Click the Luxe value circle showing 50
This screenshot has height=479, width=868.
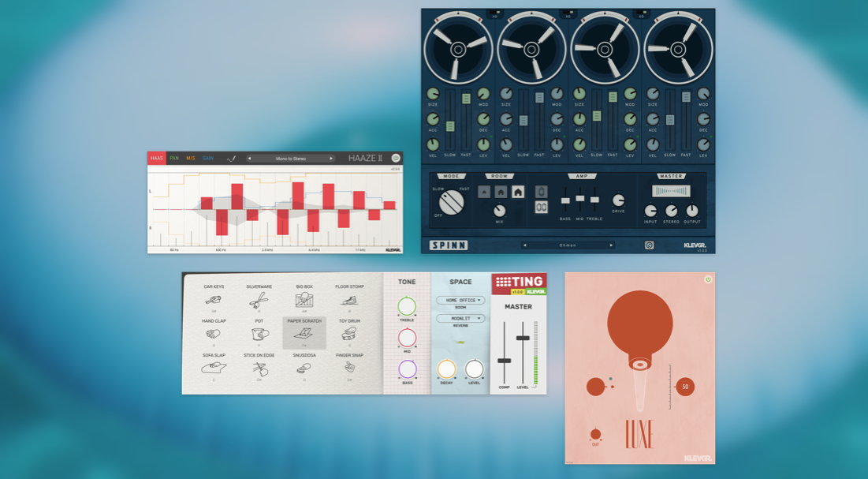[685, 387]
